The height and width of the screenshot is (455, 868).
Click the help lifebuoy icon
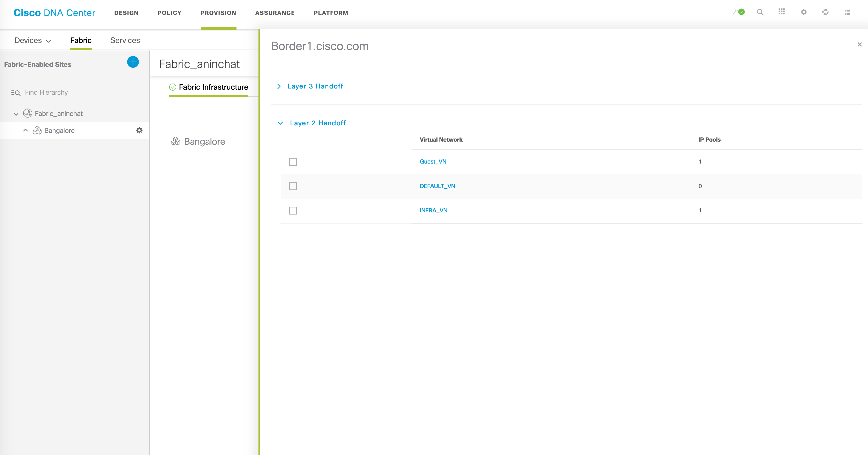(825, 12)
